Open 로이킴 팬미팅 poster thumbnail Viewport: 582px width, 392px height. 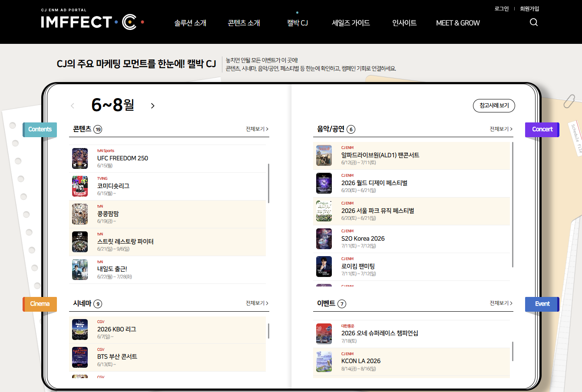point(324,267)
